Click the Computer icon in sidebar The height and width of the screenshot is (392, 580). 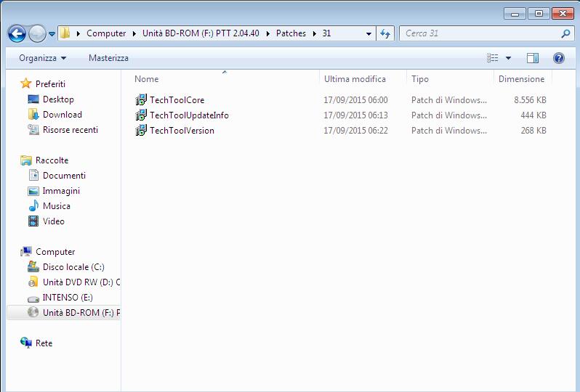(x=26, y=252)
